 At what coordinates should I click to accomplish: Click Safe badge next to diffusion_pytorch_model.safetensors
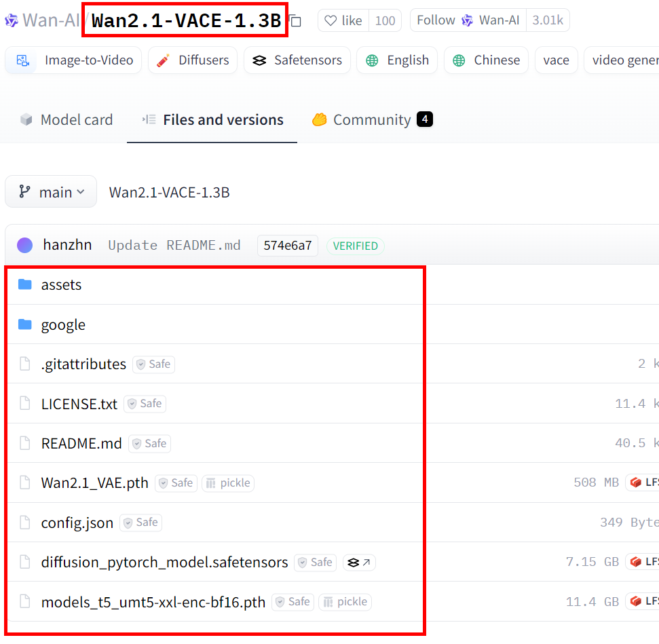[316, 563]
